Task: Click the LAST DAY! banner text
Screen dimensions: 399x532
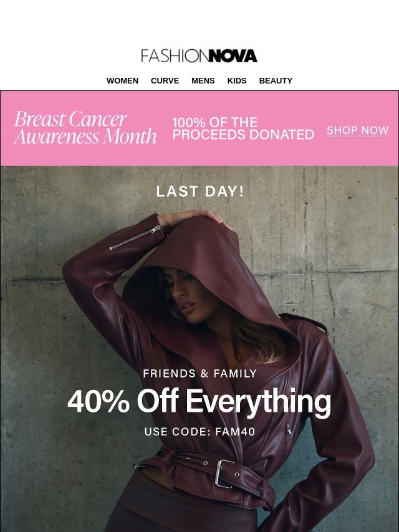Action: pos(200,192)
